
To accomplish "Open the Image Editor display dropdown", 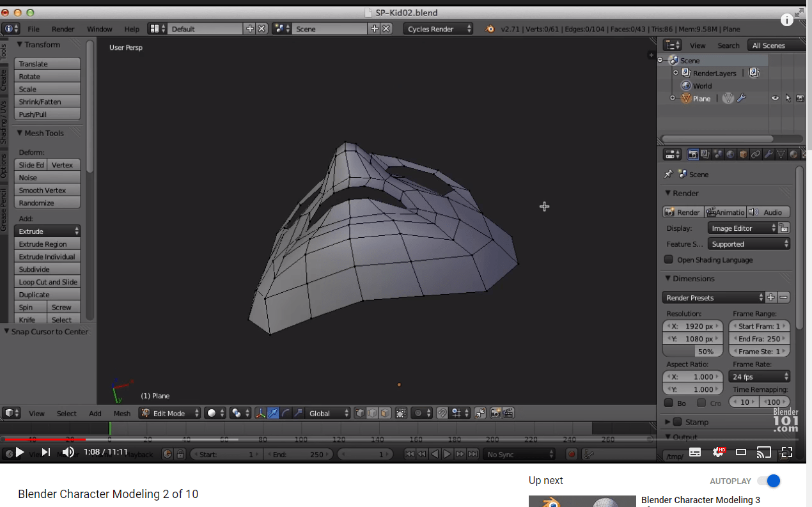I will point(742,228).
